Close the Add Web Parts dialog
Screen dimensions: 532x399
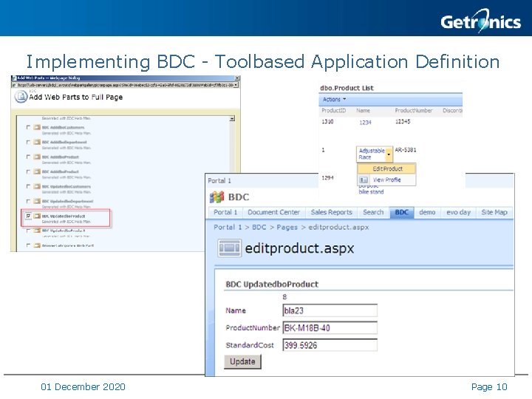pos(237,78)
